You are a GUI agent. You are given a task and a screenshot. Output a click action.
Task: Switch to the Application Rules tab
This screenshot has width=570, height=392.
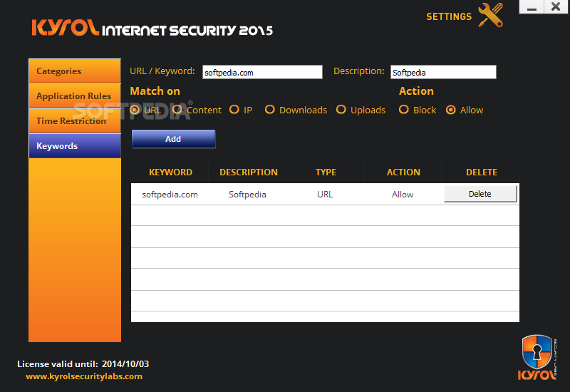tap(75, 96)
